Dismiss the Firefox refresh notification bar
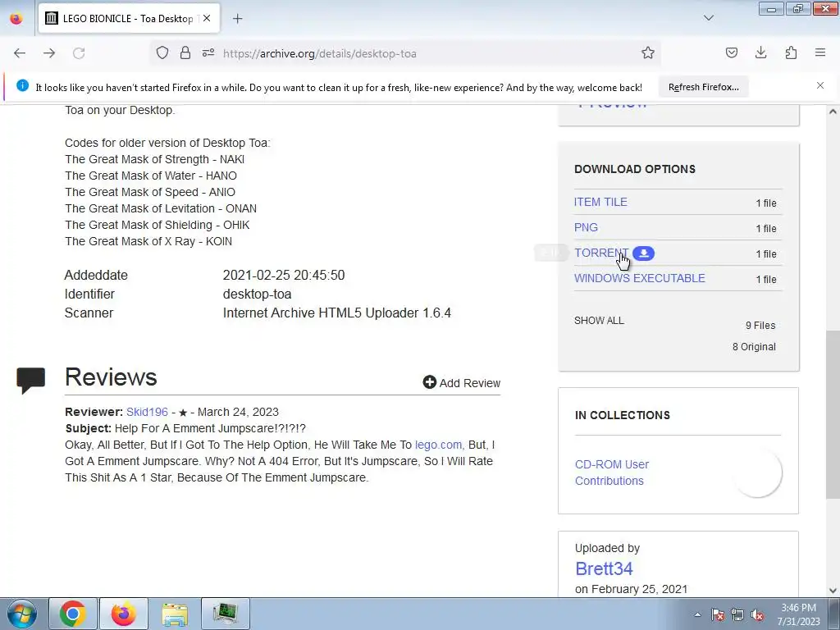Image resolution: width=840 pixels, height=630 pixels. coord(820,85)
